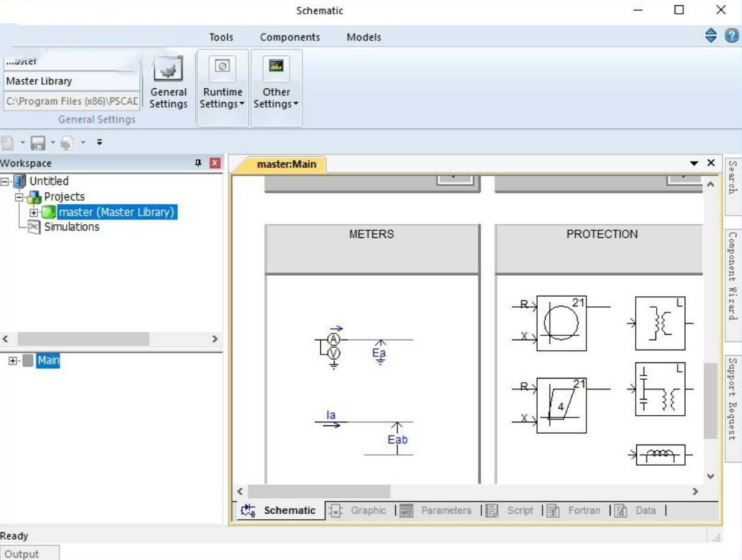This screenshot has height=560, width=742.
Task: Open the help question mark icon
Action: pos(731,36)
